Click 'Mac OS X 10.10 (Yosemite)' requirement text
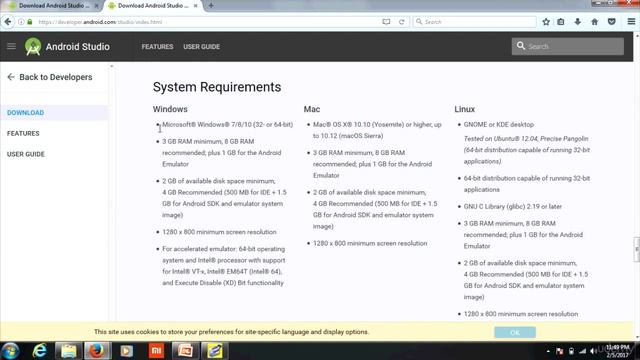The height and width of the screenshot is (360, 640). pos(377,130)
